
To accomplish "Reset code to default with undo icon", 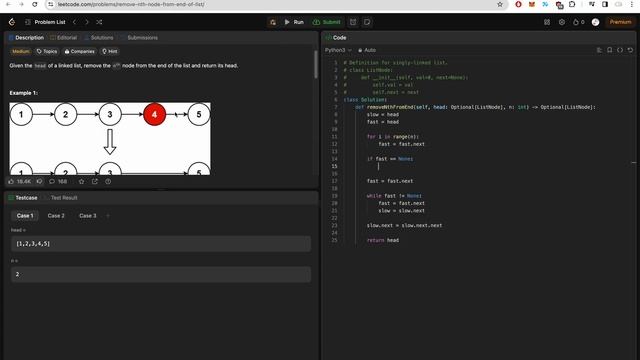I will pyautogui.click(x=631, y=50).
